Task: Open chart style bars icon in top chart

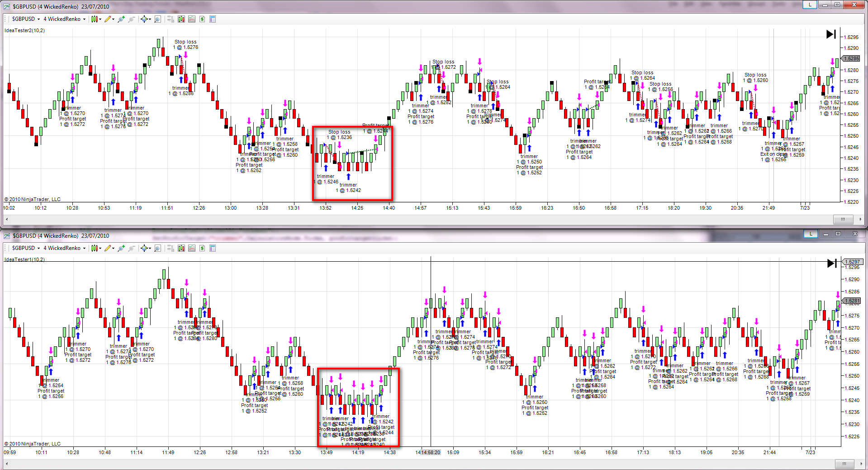Action: pyautogui.click(x=94, y=19)
